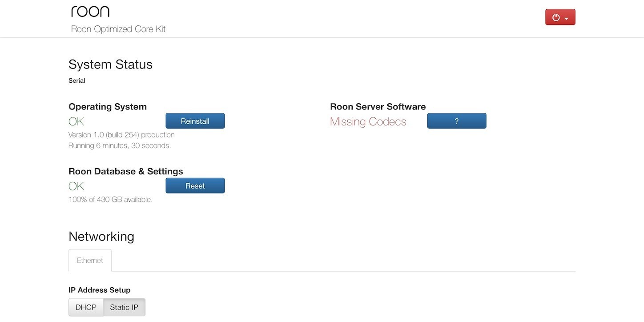Viewport: 644px width, 322px height.
Task: Click the question mark codecs button
Action: (x=456, y=121)
